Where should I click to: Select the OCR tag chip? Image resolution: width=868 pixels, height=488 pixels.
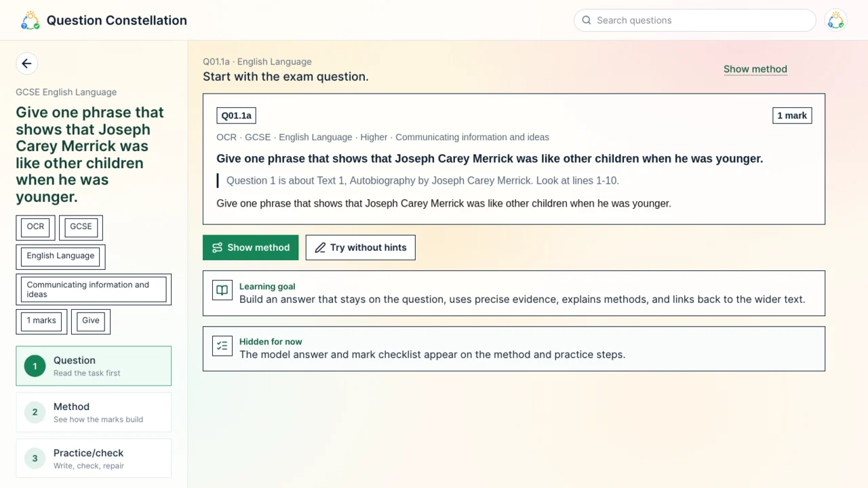tap(35, 228)
